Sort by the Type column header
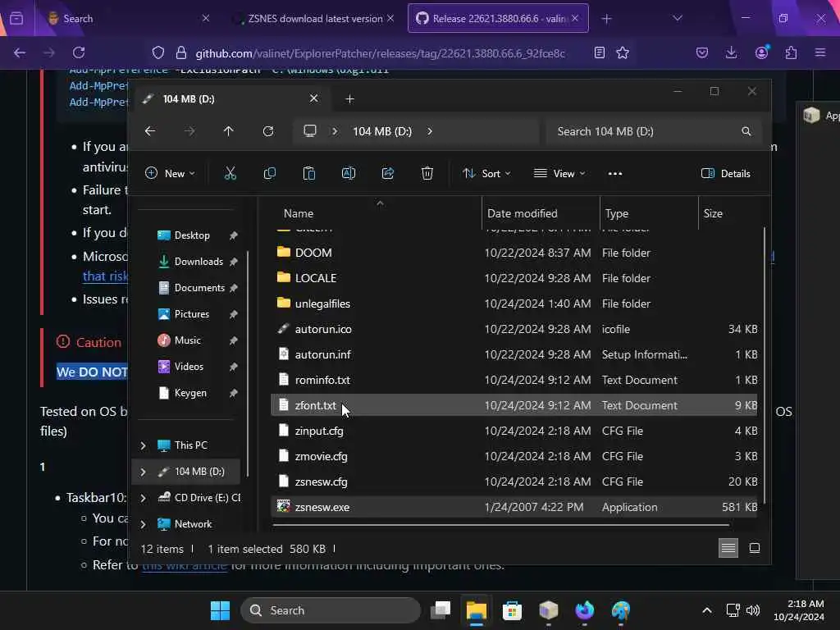Screen dimensions: 840x630 (x=617, y=213)
